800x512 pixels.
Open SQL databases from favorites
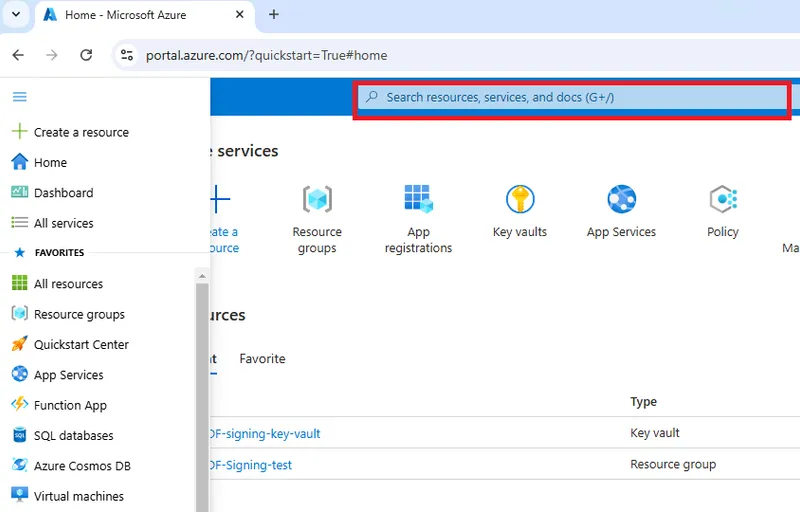pyautogui.click(x=73, y=436)
